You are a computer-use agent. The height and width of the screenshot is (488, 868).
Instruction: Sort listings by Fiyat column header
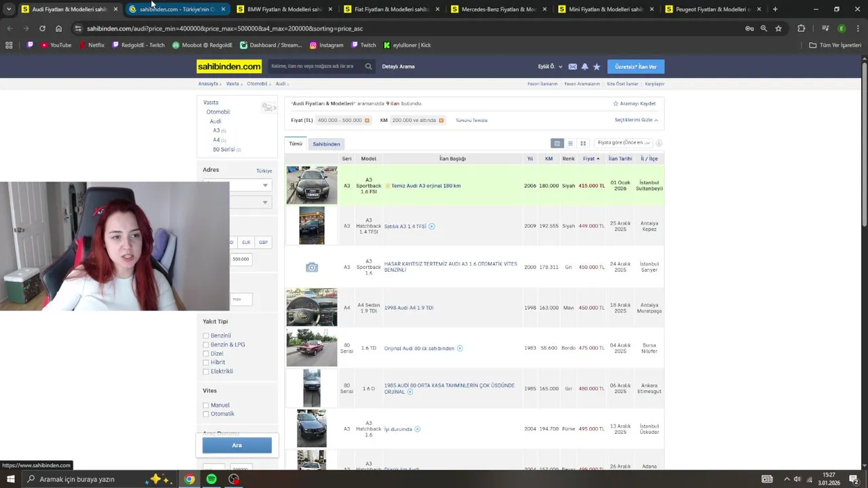coord(591,159)
